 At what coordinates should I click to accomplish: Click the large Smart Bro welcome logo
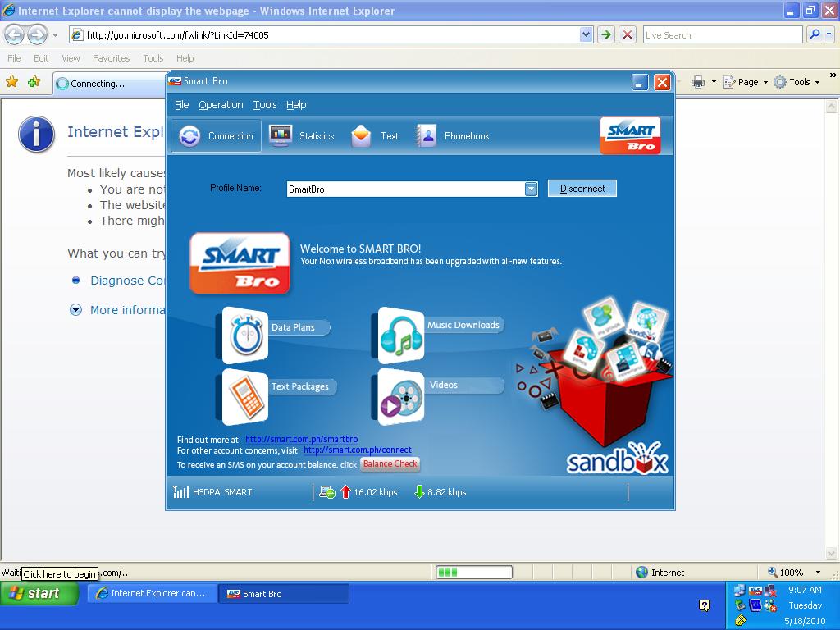pos(240,263)
